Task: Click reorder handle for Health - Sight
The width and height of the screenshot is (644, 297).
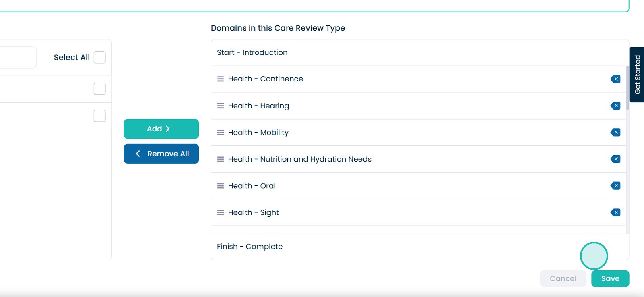Action: pos(221,212)
